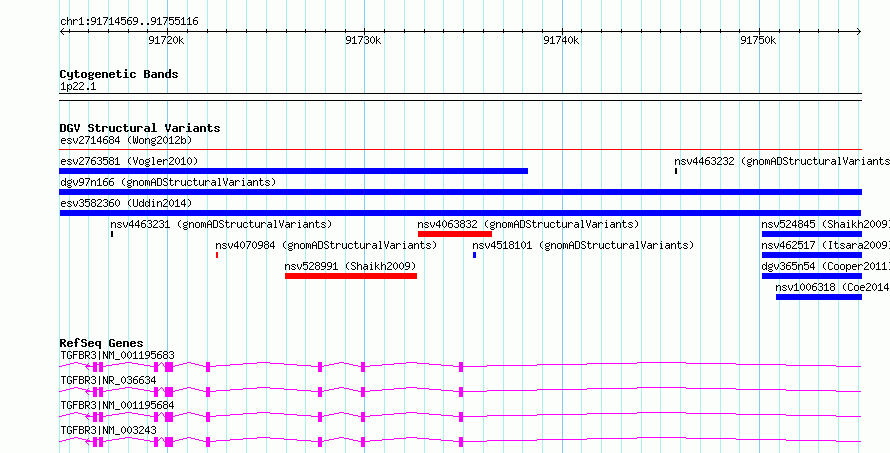Viewport: 890px width, 453px height.
Task: Click the blue esv2763581 variant bar
Action: pos(293,171)
